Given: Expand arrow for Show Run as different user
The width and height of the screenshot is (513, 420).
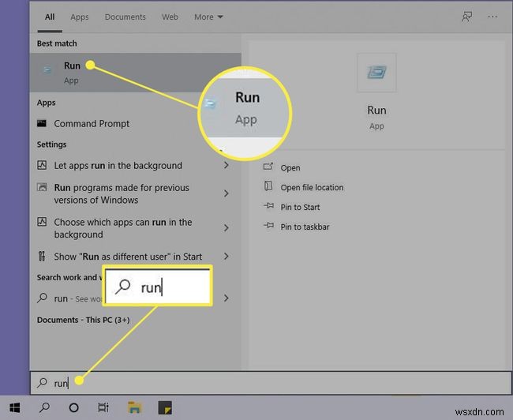Looking at the screenshot, I should coord(226,257).
